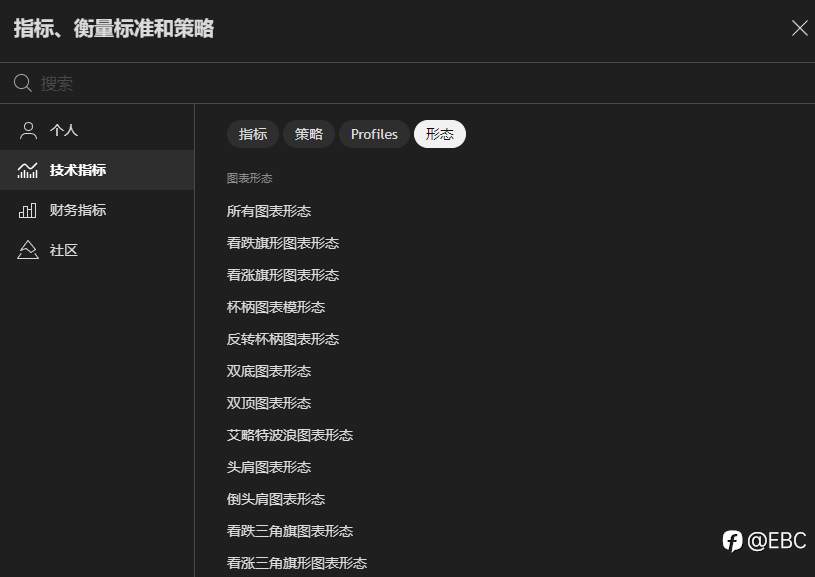
Task: Choose 所有图表形态 from the list
Action: [x=269, y=211]
